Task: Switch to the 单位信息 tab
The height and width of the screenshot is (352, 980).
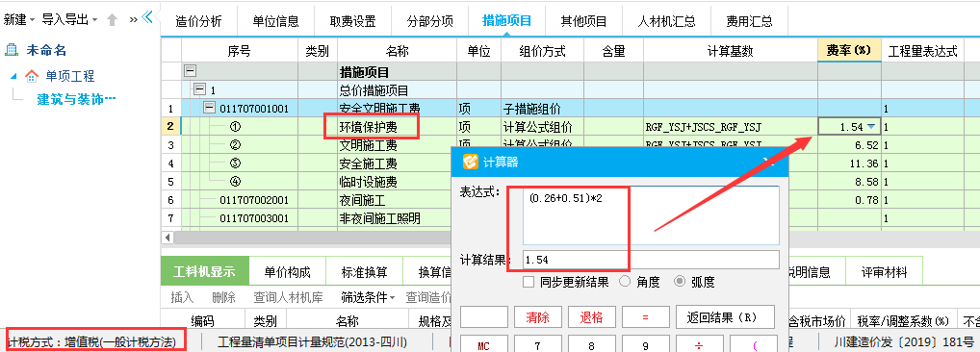Action: [275, 21]
